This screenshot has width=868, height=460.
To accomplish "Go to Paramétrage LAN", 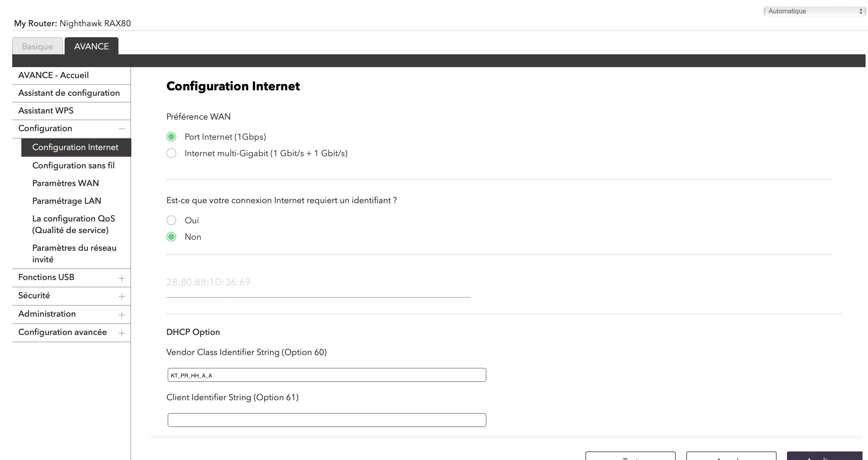I will (66, 201).
